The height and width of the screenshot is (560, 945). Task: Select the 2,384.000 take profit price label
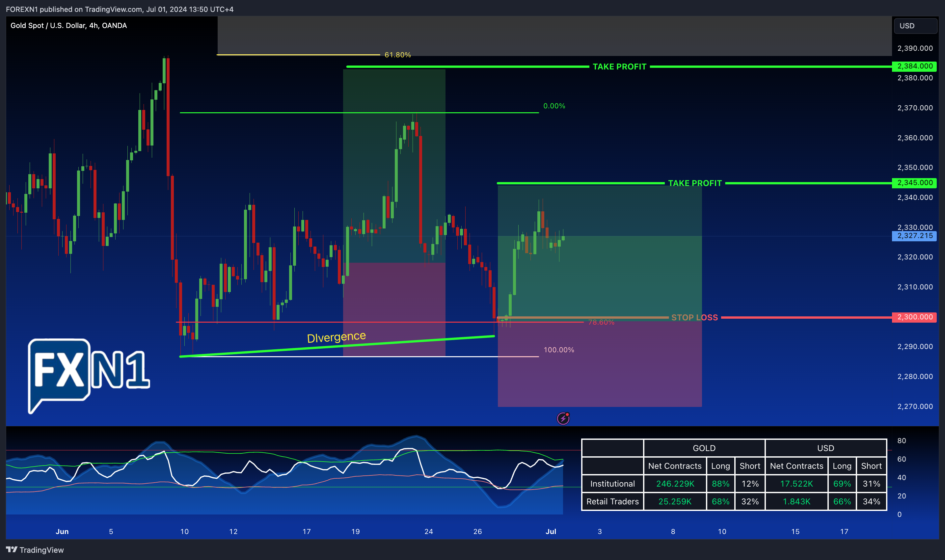[x=914, y=66]
